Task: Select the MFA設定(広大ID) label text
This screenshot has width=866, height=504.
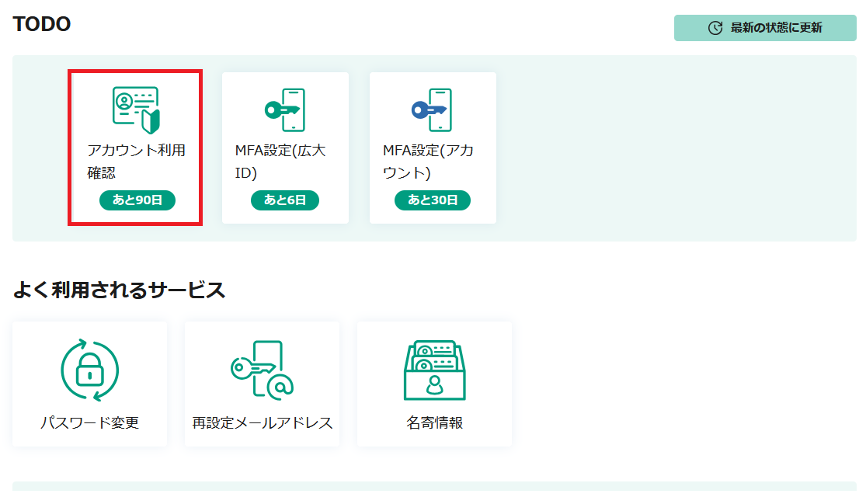Action: pyautogui.click(x=280, y=162)
